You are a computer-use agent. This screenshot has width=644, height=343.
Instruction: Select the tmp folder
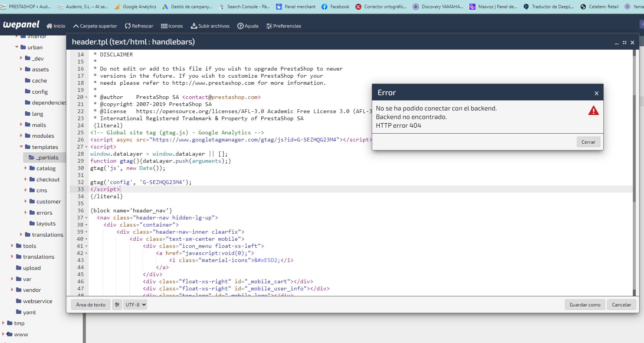[16, 323]
